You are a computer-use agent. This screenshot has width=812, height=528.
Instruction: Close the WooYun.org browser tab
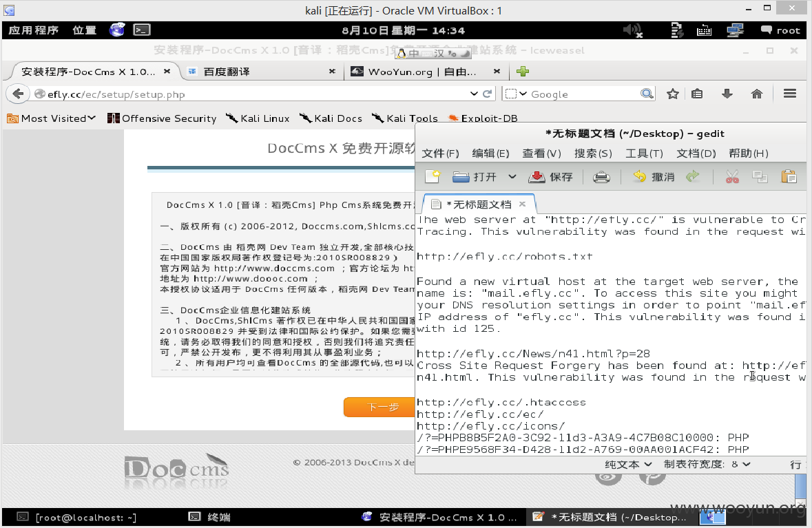497,72
